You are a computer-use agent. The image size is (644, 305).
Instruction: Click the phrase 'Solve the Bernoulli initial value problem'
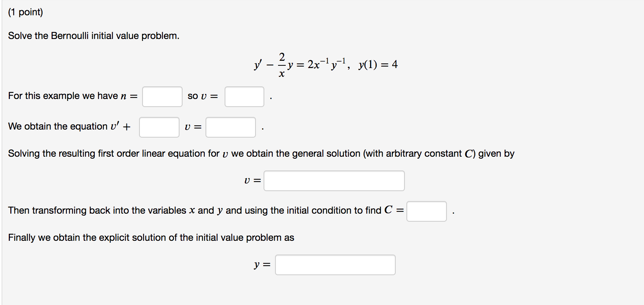pyautogui.click(x=94, y=36)
